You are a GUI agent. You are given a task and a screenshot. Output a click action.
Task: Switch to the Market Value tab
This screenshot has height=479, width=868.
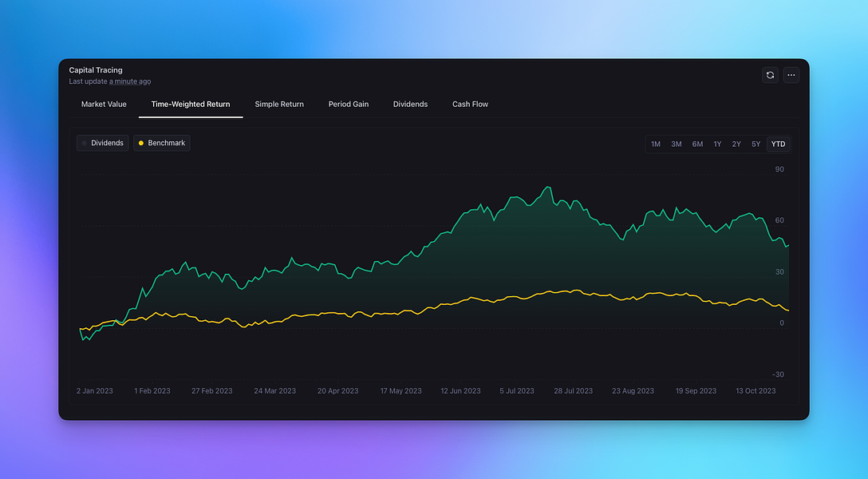click(104, 104)
